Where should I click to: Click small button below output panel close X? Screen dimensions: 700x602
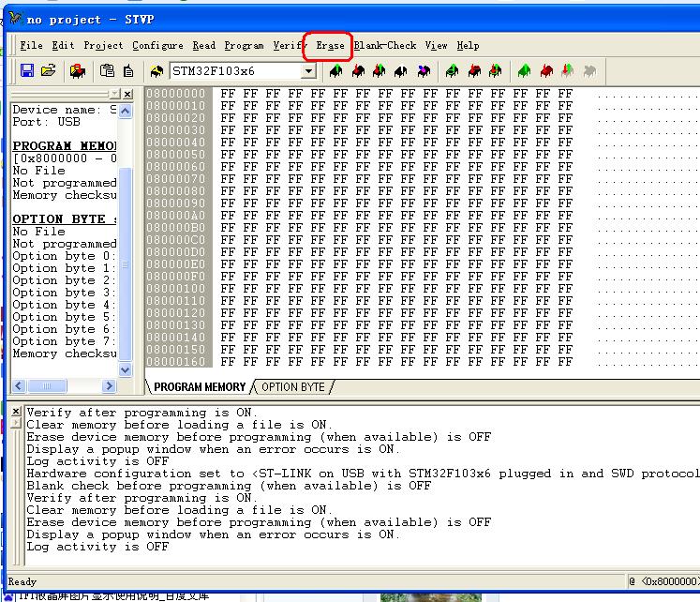click(16, 423)
